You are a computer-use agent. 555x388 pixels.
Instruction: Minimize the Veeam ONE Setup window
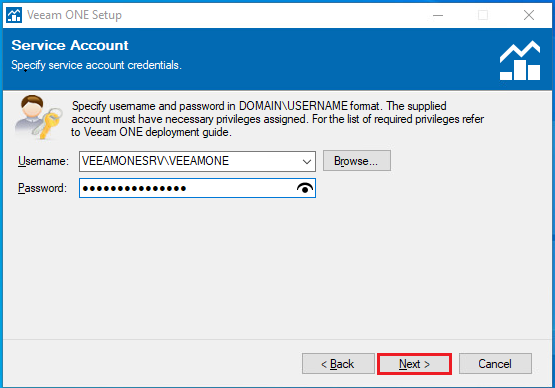coord(438,15)
